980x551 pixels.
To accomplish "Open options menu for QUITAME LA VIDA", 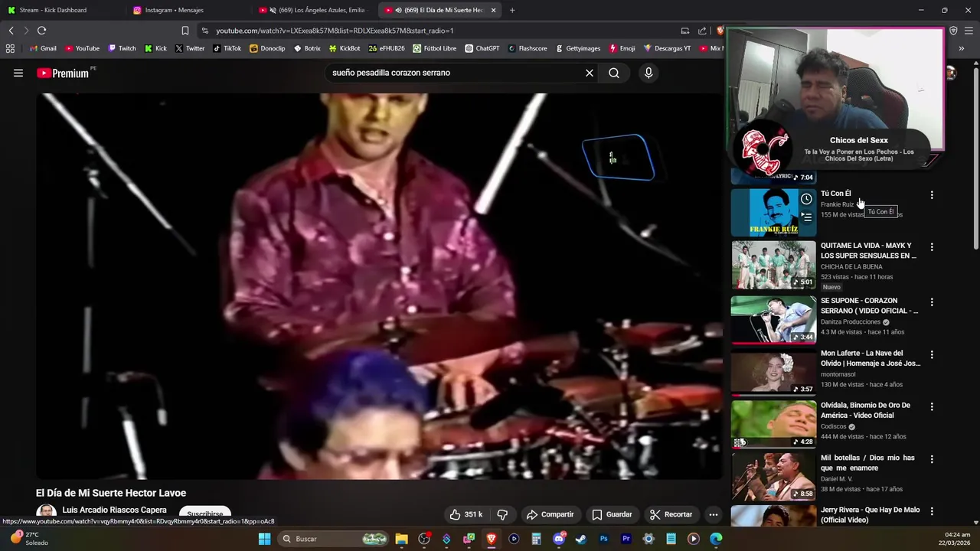I will 932,247.
